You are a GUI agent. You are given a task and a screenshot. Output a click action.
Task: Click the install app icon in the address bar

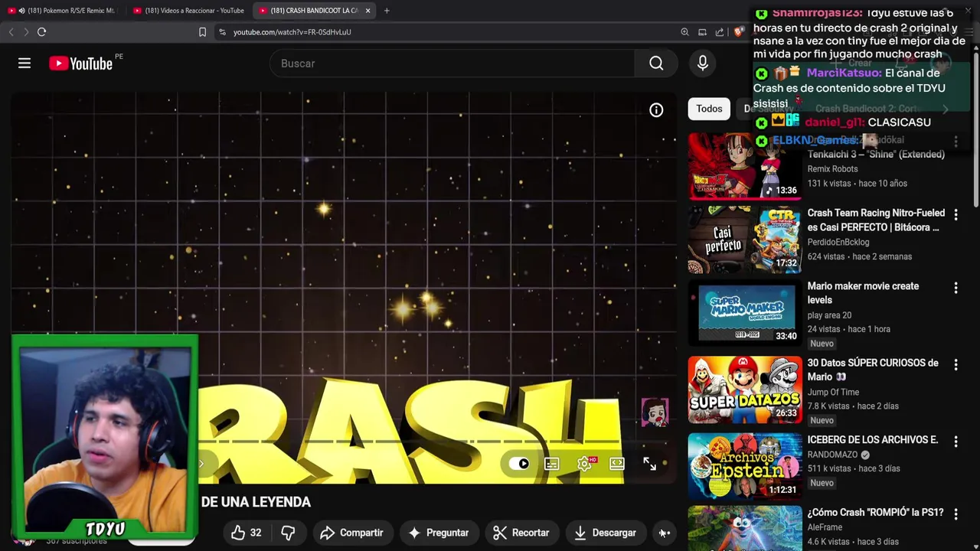coord(702,32)
